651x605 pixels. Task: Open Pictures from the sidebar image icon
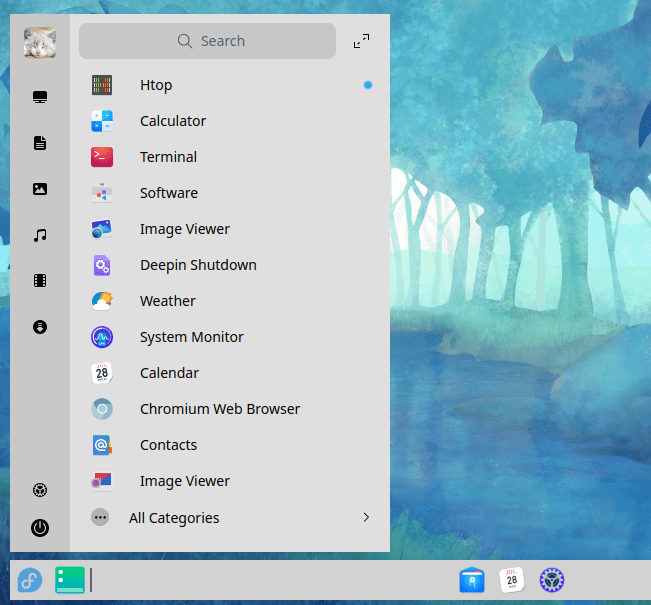(40, 189)
